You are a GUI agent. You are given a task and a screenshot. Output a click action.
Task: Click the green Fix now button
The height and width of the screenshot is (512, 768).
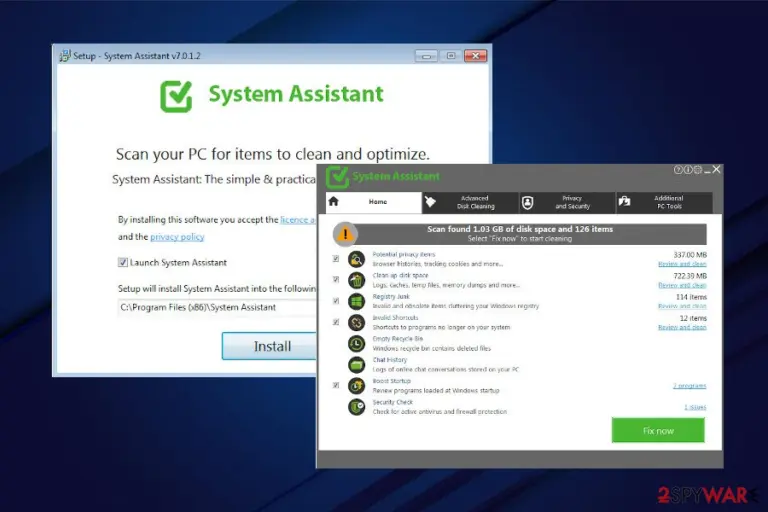[658, 430]
